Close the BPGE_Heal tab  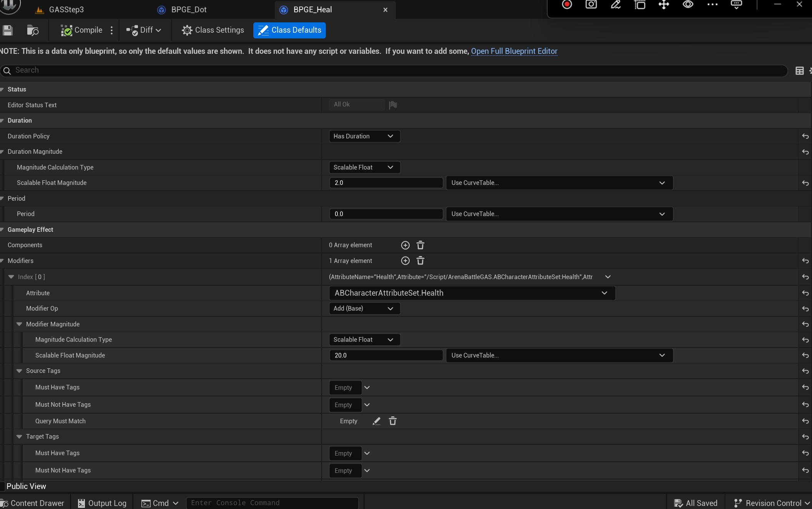(x=385, y=10)
